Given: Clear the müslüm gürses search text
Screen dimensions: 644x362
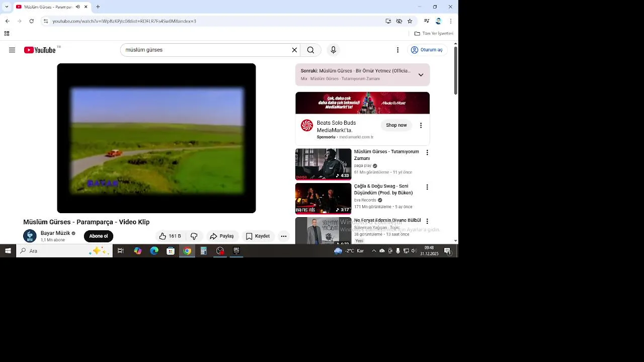Looking at the screenshot, I should point(294,50).
